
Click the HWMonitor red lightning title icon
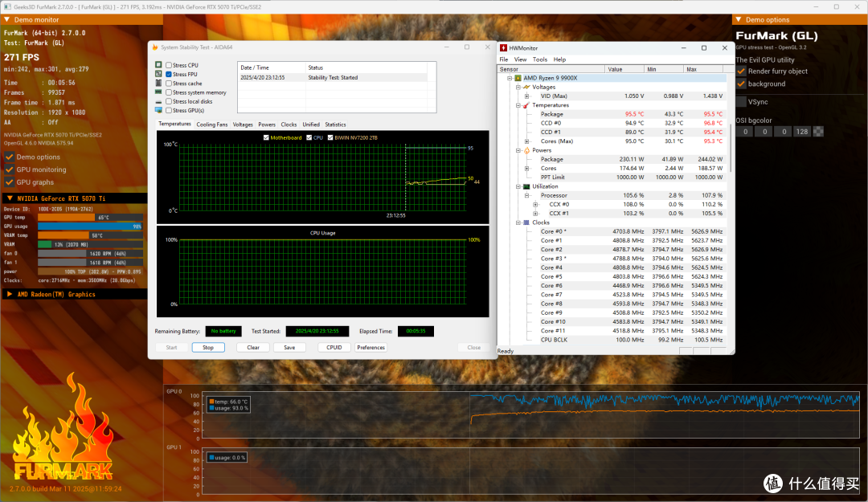click(x=503, y=48)
